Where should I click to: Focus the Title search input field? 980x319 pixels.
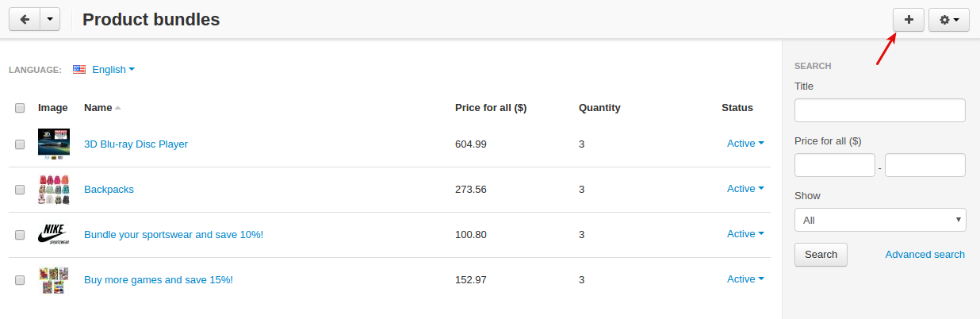pos(880,110)
